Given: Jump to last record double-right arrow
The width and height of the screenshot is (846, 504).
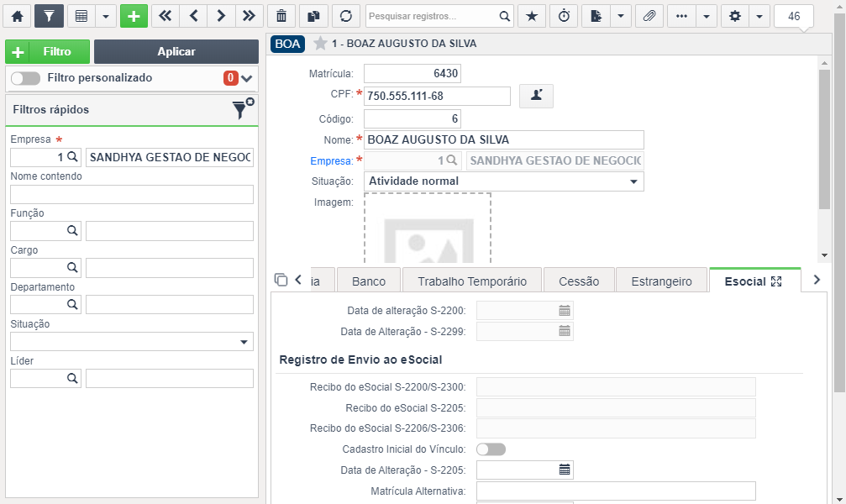Looking at the screenshot, I should 249,16.
